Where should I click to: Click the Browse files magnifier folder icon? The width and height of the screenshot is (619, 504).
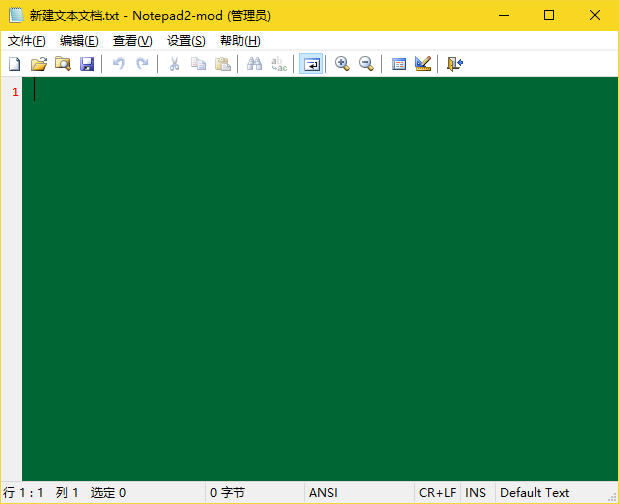tap(63, 64)
